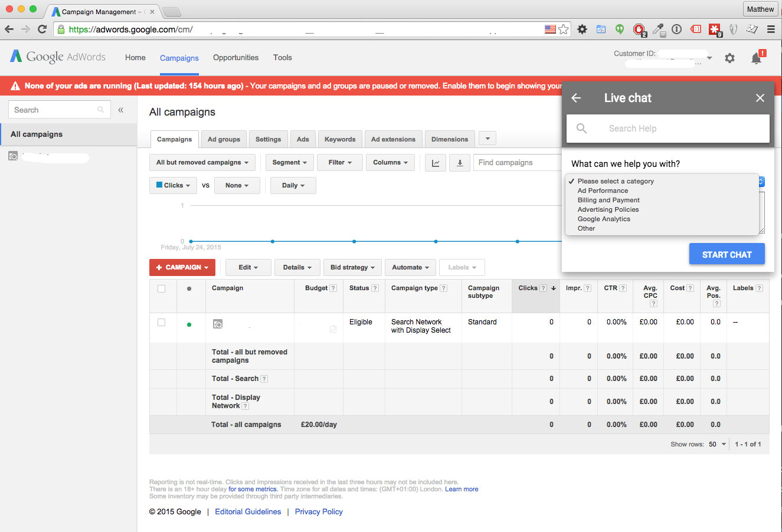Open the Daily interval dropdown
This screenshot has width=782, height=532.
293,185
